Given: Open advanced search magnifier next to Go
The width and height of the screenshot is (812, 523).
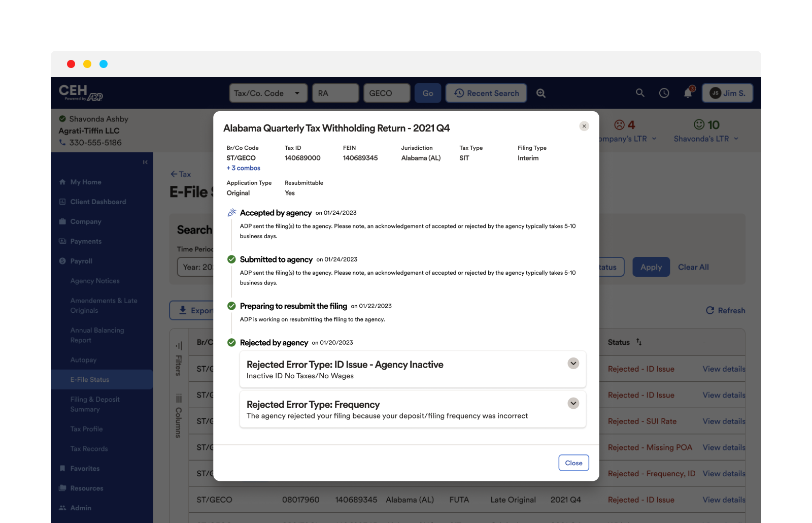Looking at the screenshot, I should (541, 93).
